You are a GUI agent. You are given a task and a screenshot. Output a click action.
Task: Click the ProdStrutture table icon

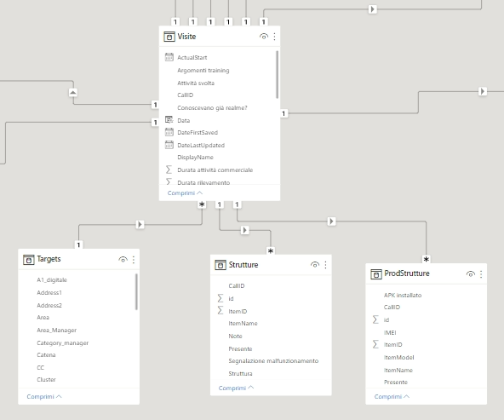coord(376,274)
